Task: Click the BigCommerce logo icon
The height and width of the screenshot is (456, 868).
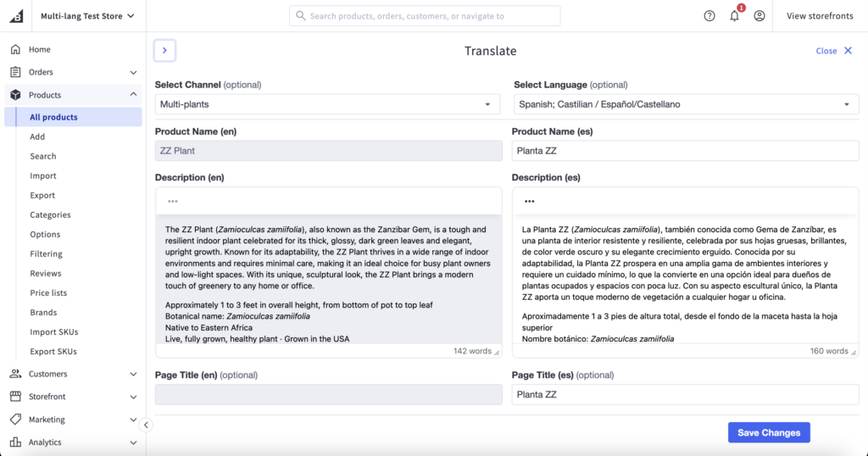Action: [x=16, y=16]
